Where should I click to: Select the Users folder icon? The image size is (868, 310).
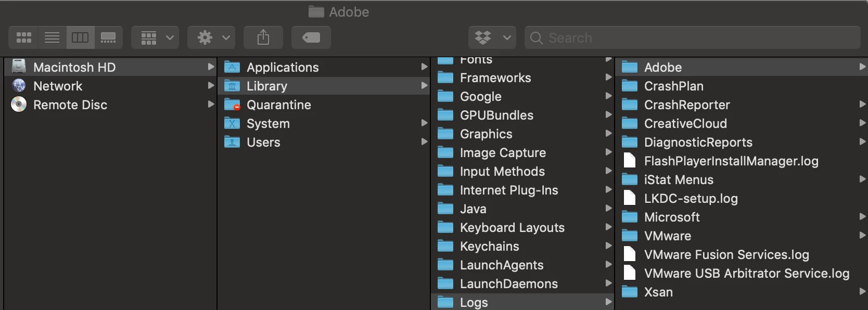click(x=232, y=141)
